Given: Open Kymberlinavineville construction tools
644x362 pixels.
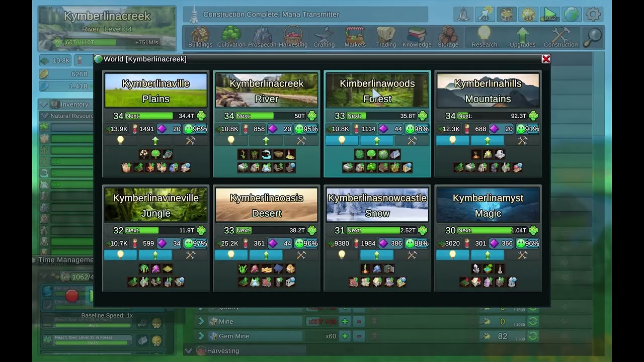Looking at the screenshot, I should click(x=190, y=255).
